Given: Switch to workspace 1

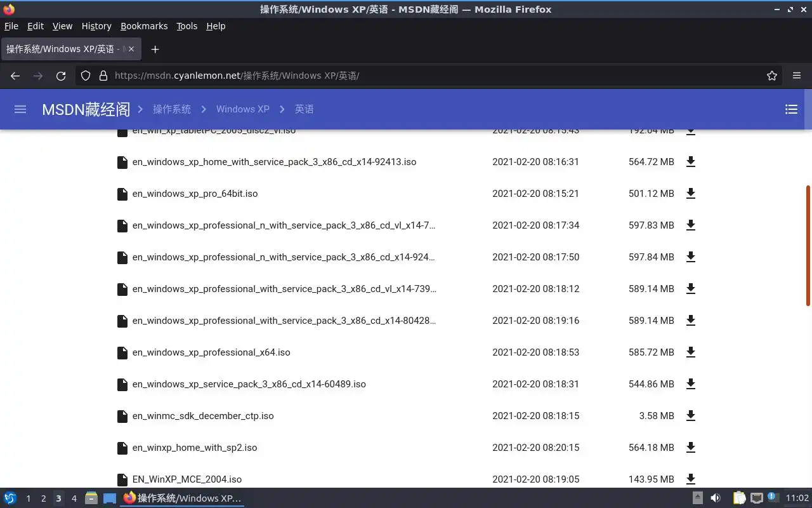Looking at the screenshot, I should 28,498.
